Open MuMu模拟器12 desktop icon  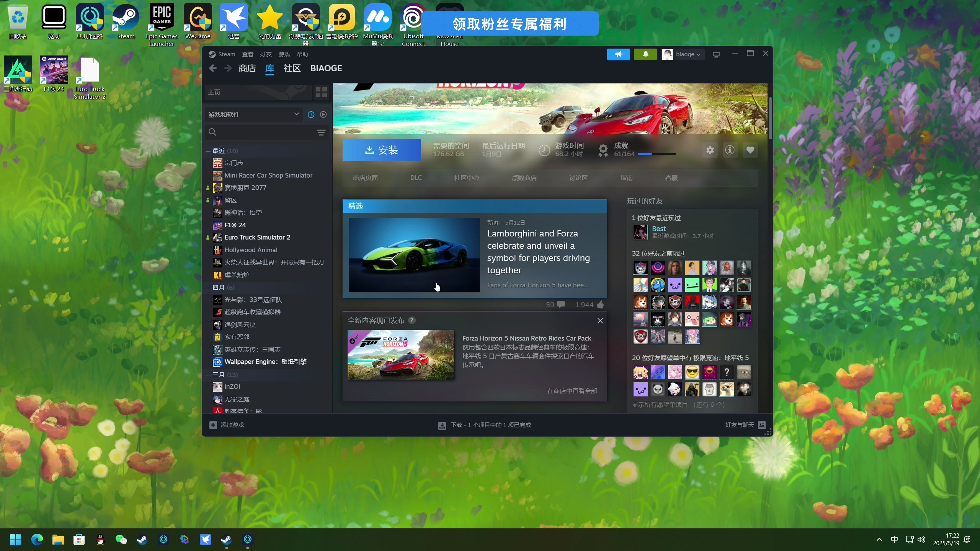click(x=377, y=24)
